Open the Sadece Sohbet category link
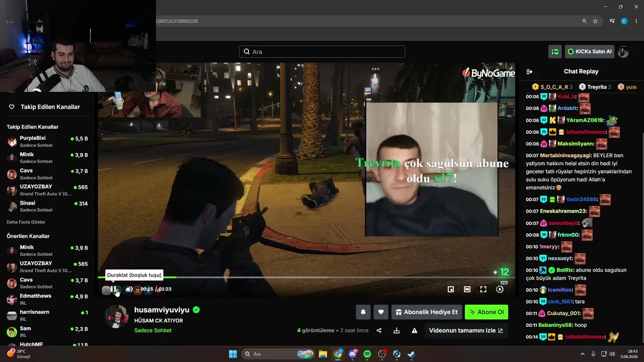 coord(153,330)
